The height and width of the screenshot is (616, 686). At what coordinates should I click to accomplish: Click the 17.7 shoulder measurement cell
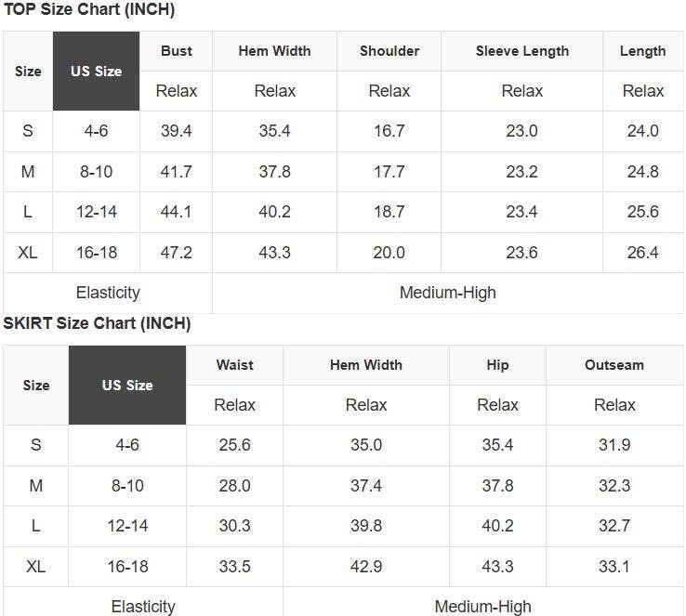(x=389, y=172)
